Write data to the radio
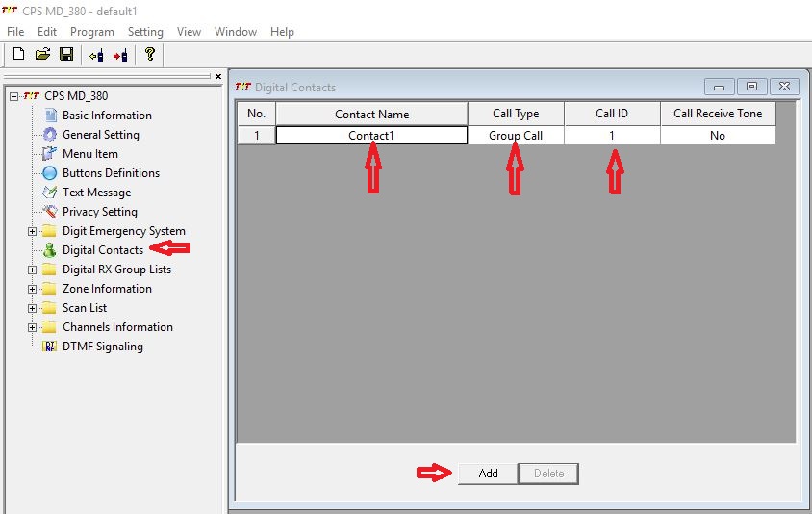 (120, 55)
